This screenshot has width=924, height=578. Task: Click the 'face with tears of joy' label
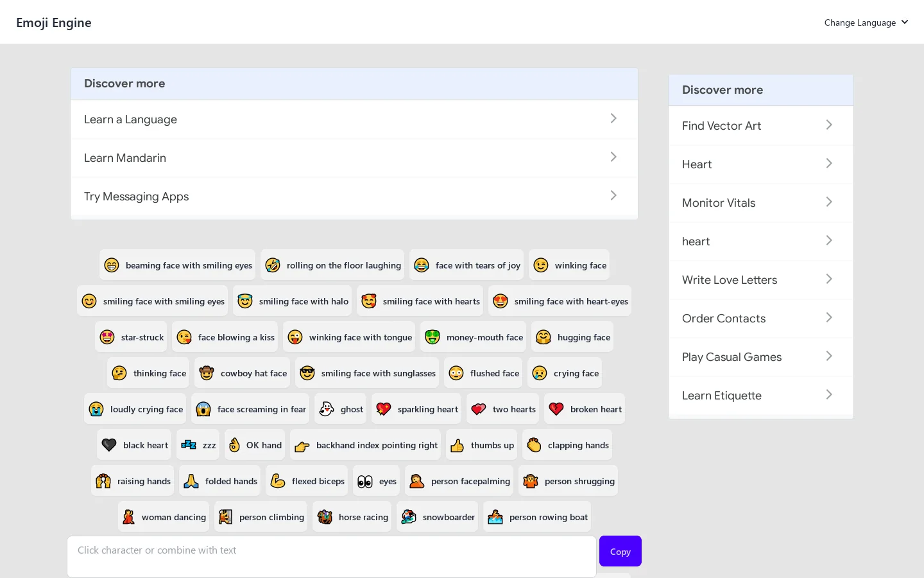tap(478, 265)
